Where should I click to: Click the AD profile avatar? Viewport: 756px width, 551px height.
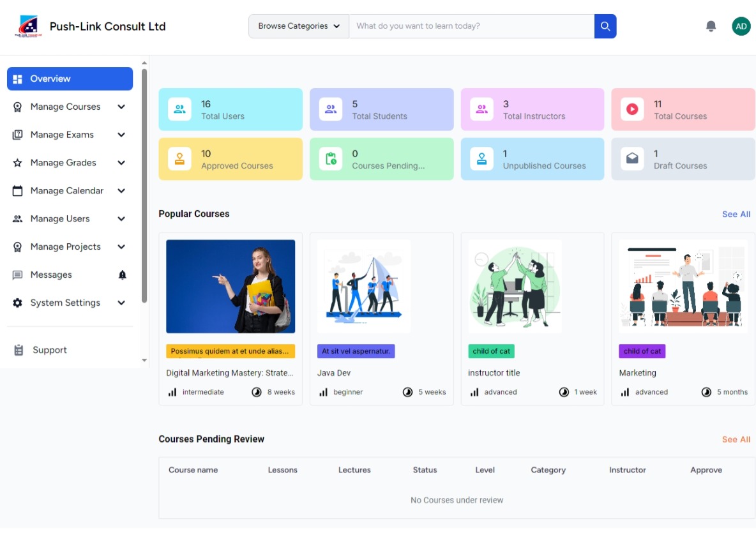coord(741,26)
